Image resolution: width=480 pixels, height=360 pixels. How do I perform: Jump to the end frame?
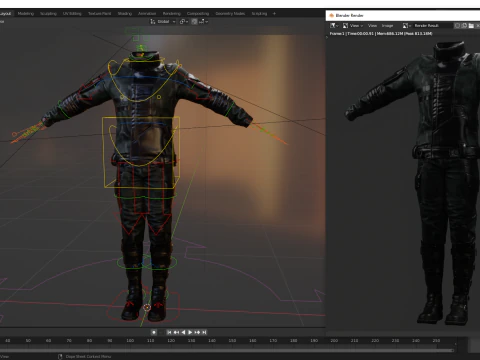204,332
